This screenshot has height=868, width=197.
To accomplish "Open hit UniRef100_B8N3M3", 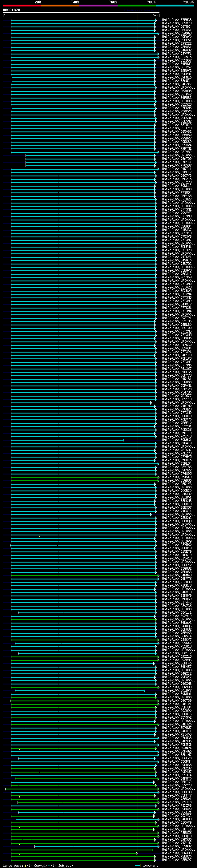I will (176, 853).
